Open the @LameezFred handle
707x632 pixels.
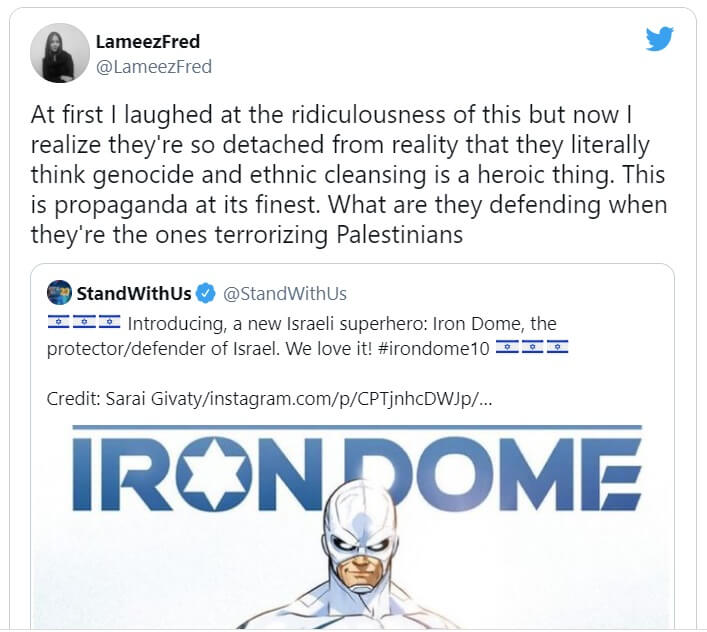[154, 67]
